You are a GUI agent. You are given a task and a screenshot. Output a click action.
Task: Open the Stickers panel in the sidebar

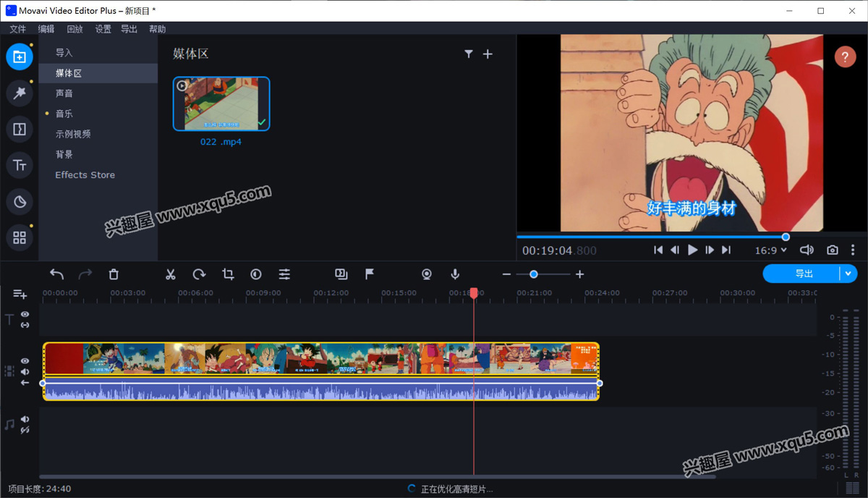20,201
